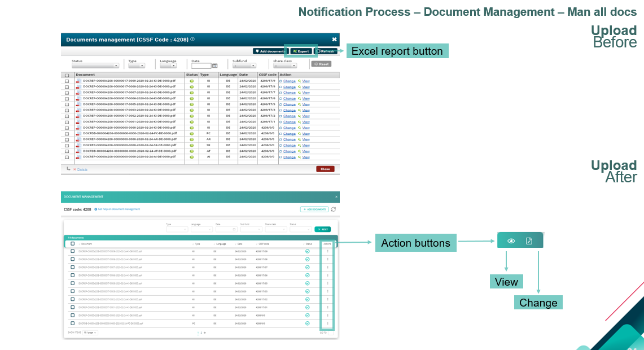Click the Date filter field in the new window
Screen dimensions: 644x350
(226, 229)
